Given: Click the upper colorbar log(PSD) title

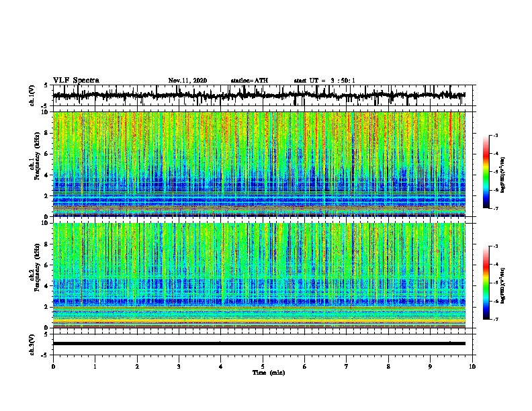Looking at the screenshot, I should click(x=503, y=175).
